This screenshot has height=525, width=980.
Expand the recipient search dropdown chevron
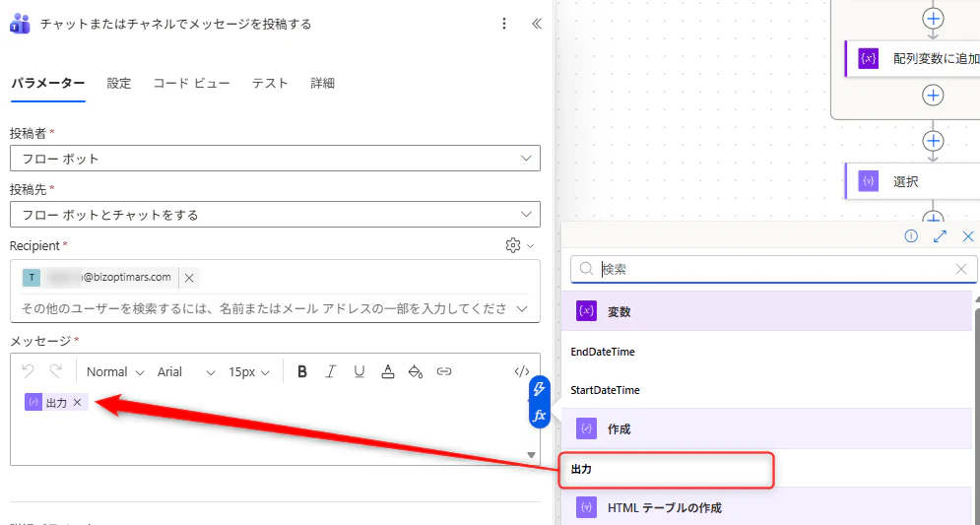pyautogui.click(x=522, y=308)
